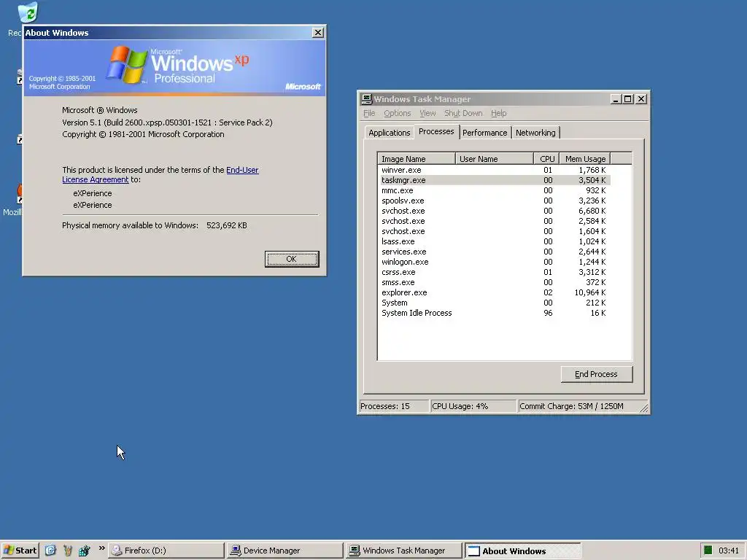Select the Processes tab
The height and width of the screenshot is (560, 747).
[436, 131]
